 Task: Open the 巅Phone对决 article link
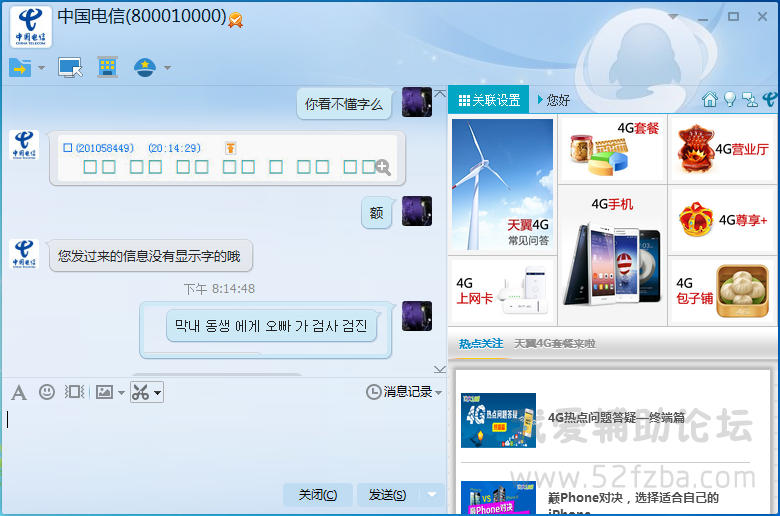pyautogui.click(x=633, y=505)
